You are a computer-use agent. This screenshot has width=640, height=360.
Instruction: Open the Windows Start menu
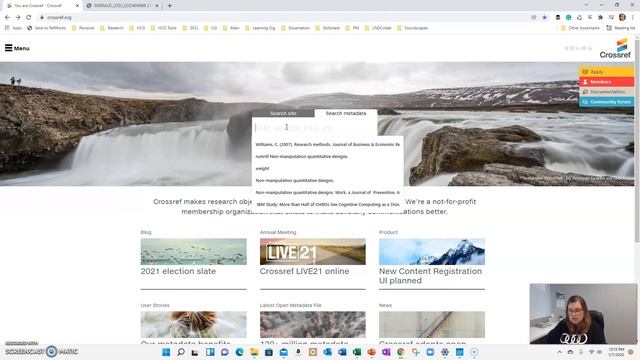pyautogui.click(x=166, y=352)
